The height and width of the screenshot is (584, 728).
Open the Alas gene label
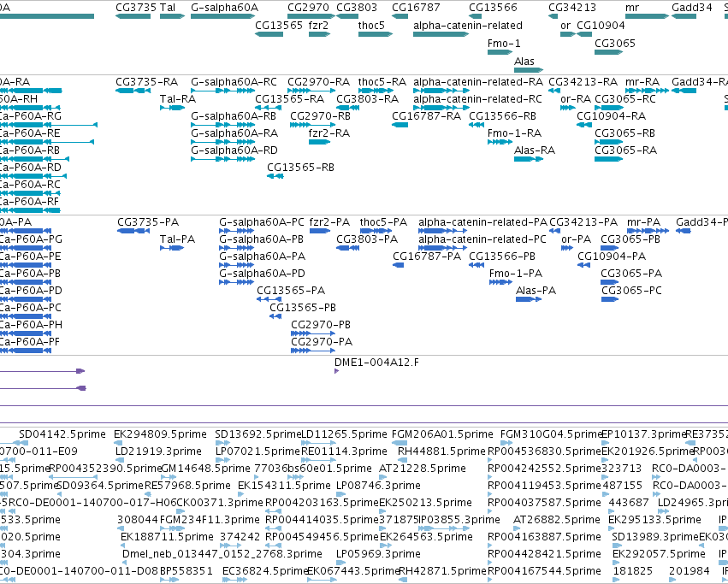point(524,62)
